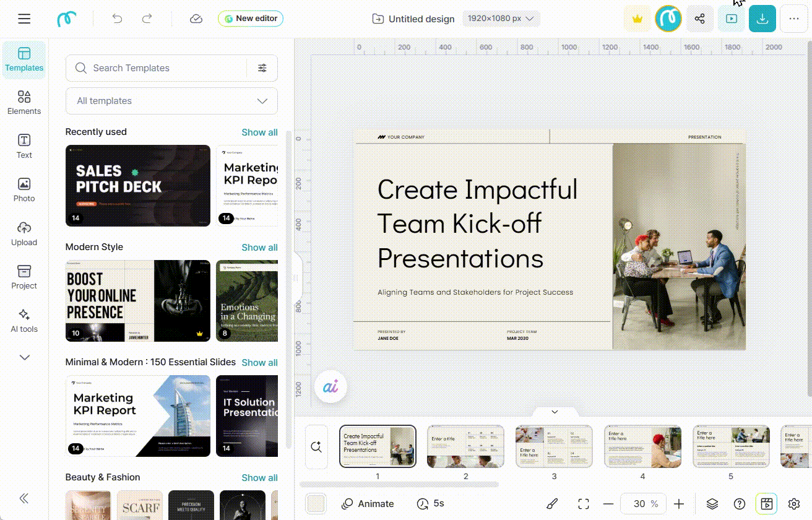This screenshot has height=520, width=812.
Task: Click the Animate button
Action: click(x=368, y=504)
